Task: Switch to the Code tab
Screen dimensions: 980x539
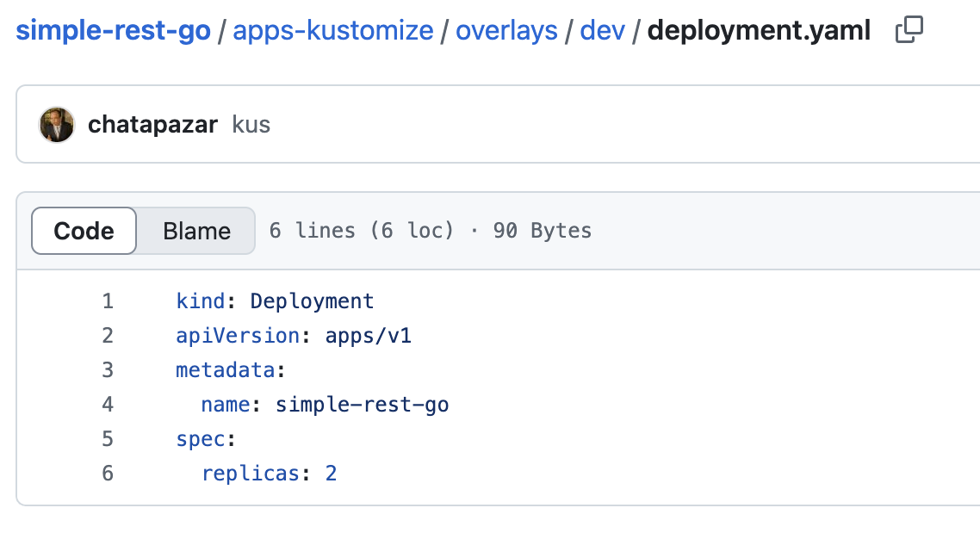Action: (84, 231)
